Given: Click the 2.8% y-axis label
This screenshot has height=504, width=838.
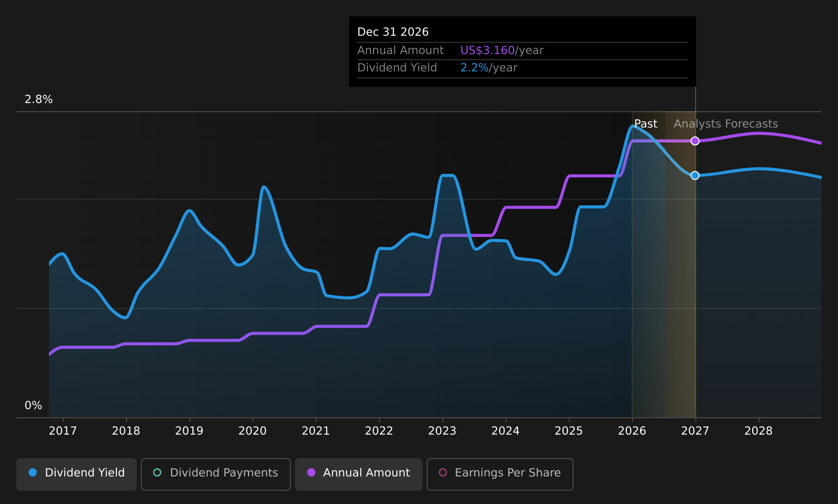Looking at the screenshot, I should click(x=39, y=99).
